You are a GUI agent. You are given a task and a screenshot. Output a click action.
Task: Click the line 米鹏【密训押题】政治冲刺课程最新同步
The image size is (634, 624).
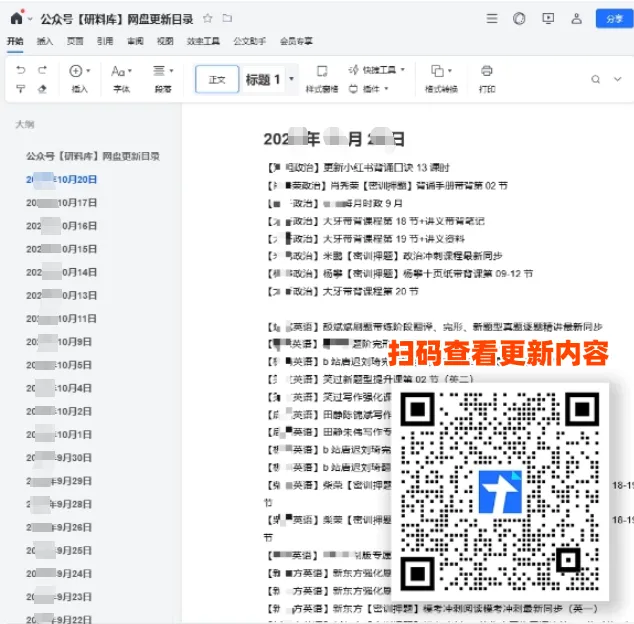pyautogui.click(x=412, y=256)
